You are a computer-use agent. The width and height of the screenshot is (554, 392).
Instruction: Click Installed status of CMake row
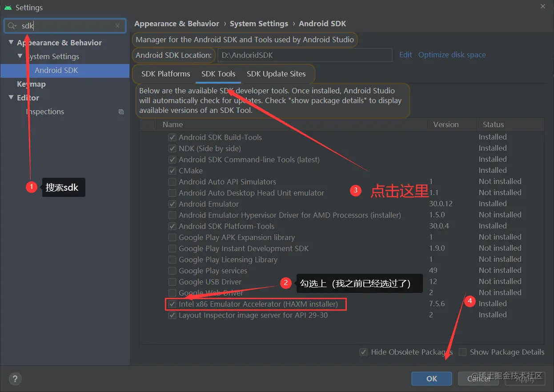pyautogui.click(x=493, y=170)
